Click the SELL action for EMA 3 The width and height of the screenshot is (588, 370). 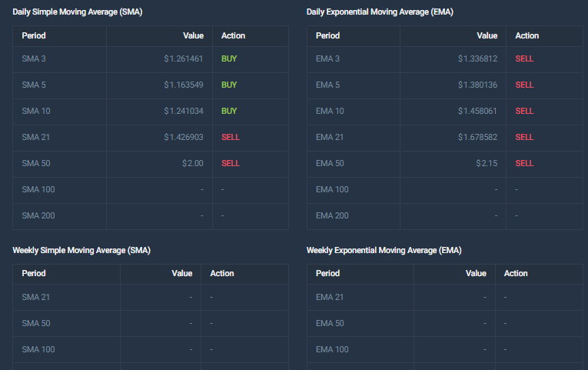(524, 58)
